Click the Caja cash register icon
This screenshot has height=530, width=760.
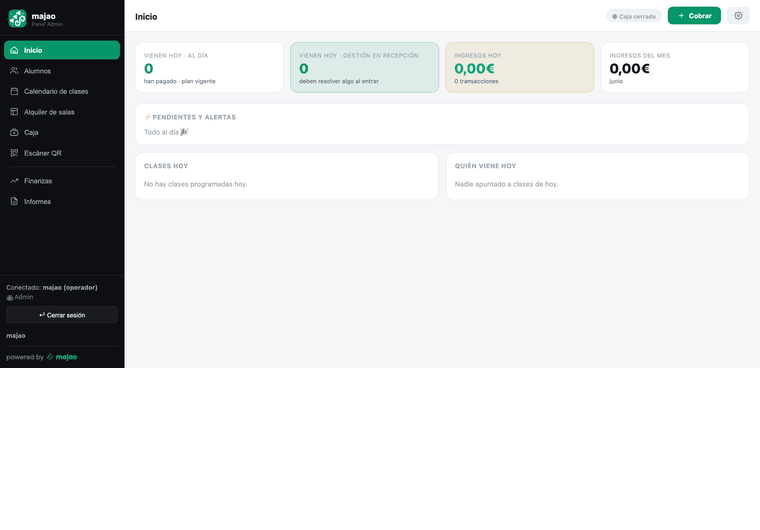point(14,132)
